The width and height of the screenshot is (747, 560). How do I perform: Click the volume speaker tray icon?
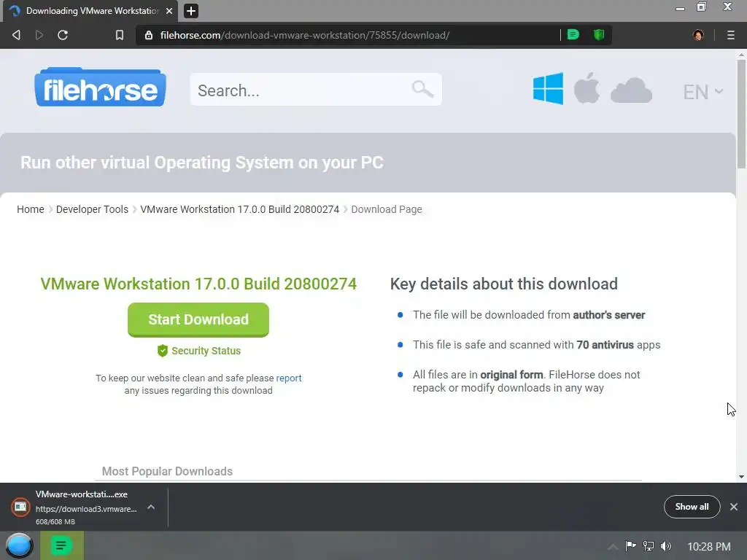666,545
